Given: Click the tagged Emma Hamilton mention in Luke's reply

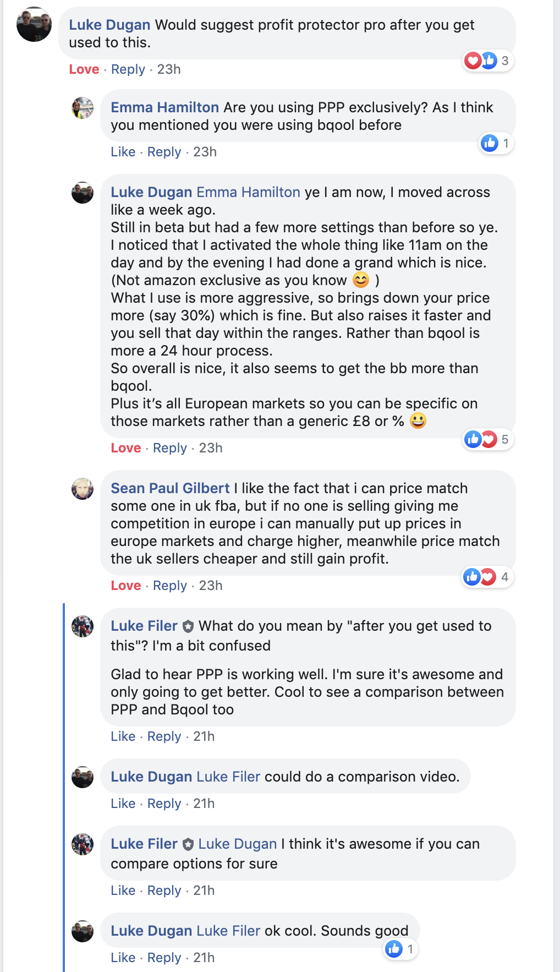Looking at the screenshot, I should (x=248, y=192).
